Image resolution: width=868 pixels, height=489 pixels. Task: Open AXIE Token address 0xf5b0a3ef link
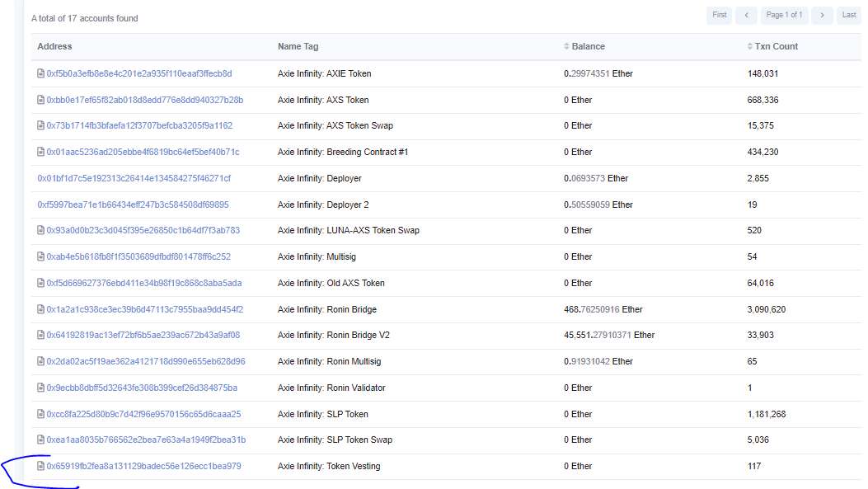point(139,73)
